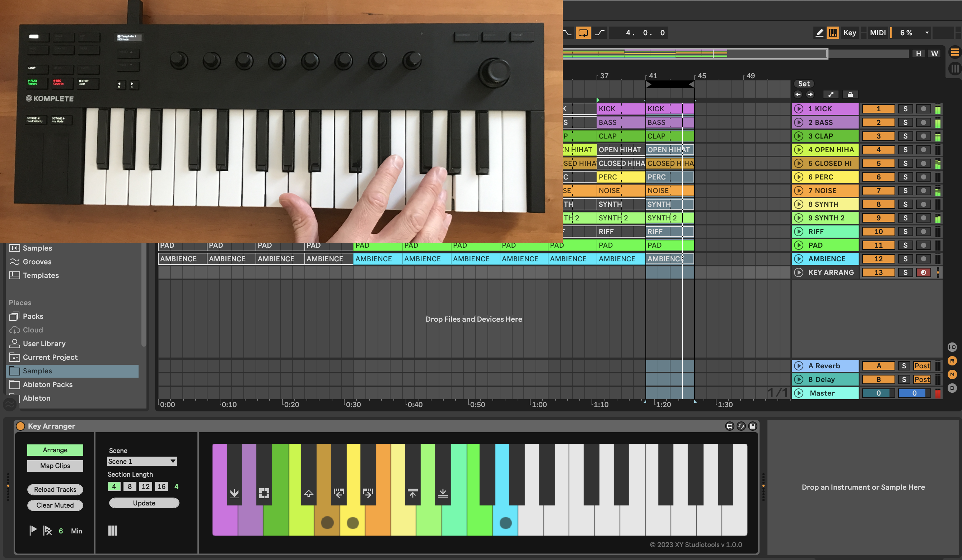The width and height of the screenshot is (962, 560).
Task: Open the 6 % CPU load dropdown
Action: coord(927,33)
